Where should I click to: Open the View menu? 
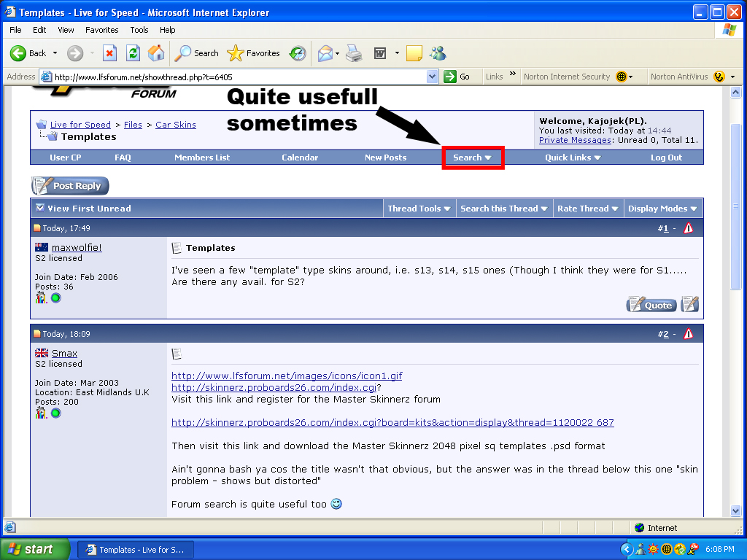(x=66, y=30)
